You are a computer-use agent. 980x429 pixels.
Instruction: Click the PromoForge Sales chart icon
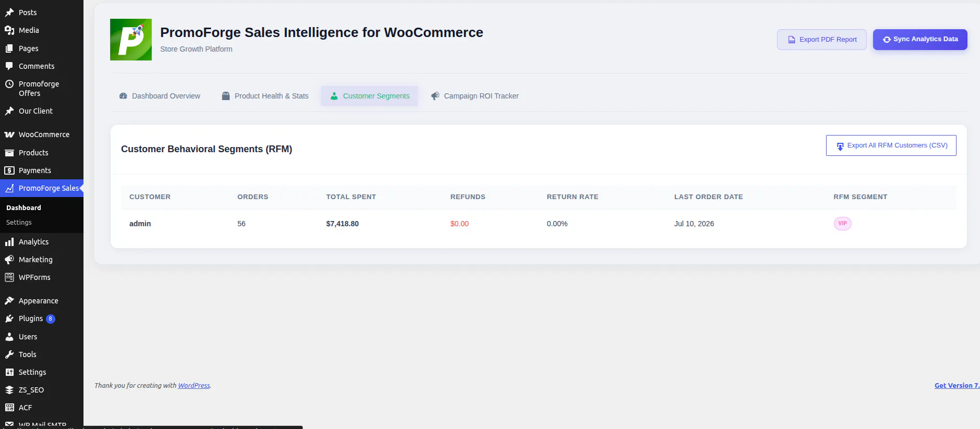pos(9,188)
